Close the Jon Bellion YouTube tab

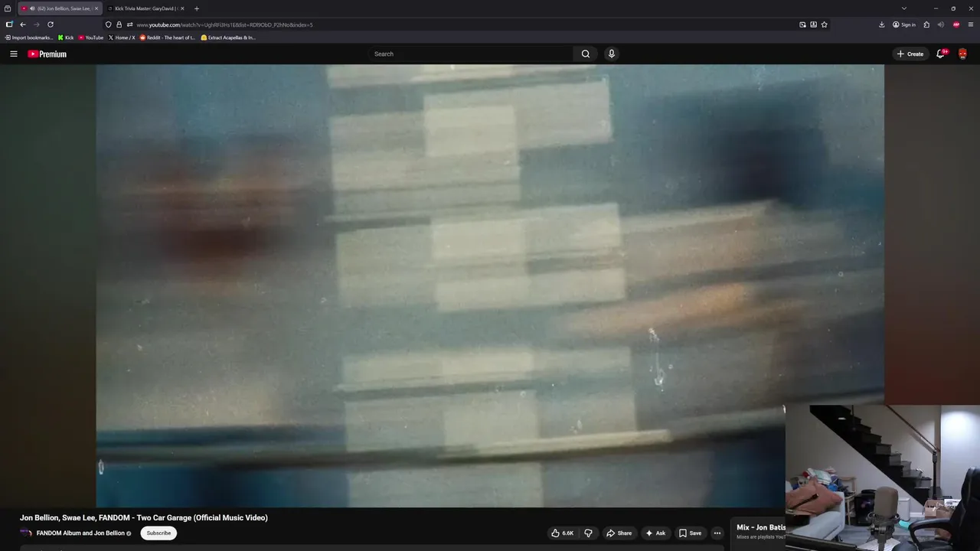tap(96, 8)
